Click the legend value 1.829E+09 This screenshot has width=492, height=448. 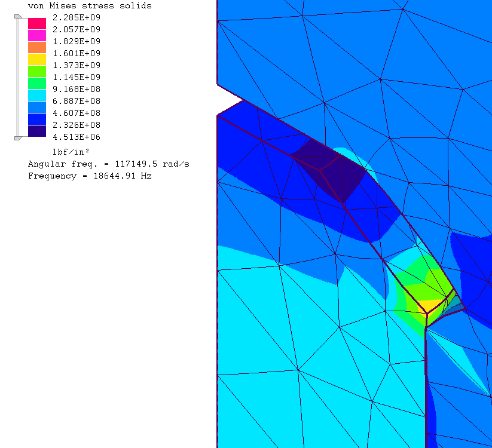coord(77,41)
